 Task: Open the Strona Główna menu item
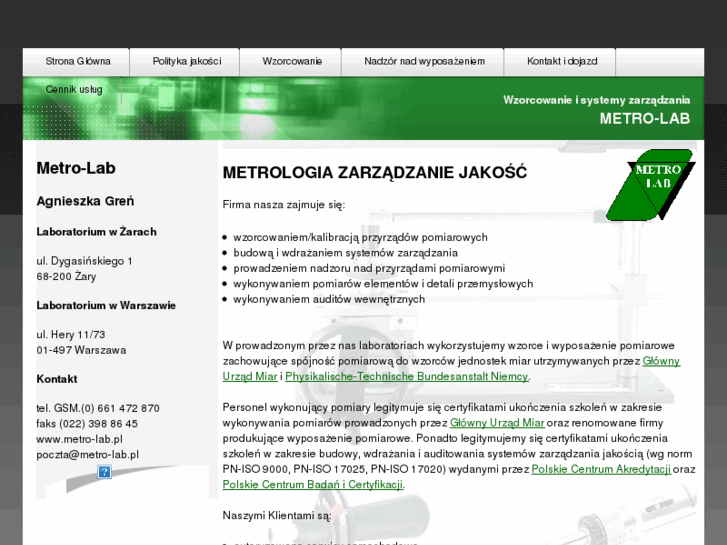tap(76, 62)
